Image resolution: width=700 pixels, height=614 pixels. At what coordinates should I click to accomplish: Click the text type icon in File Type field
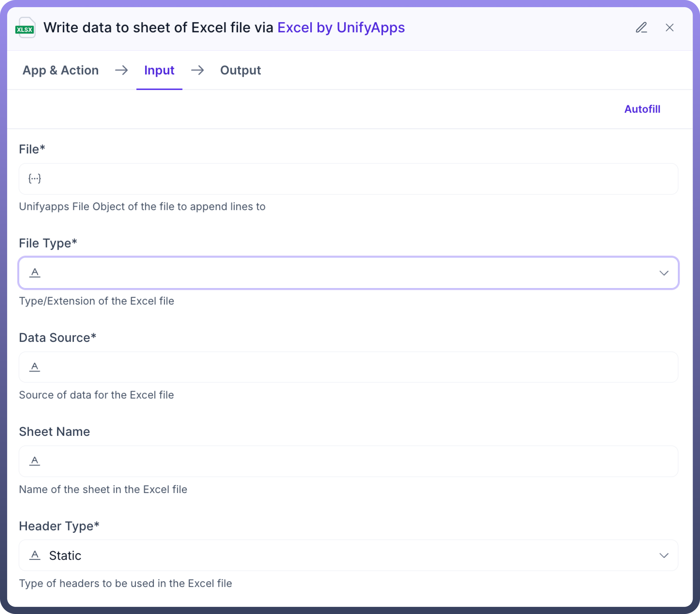coord(35,273)
